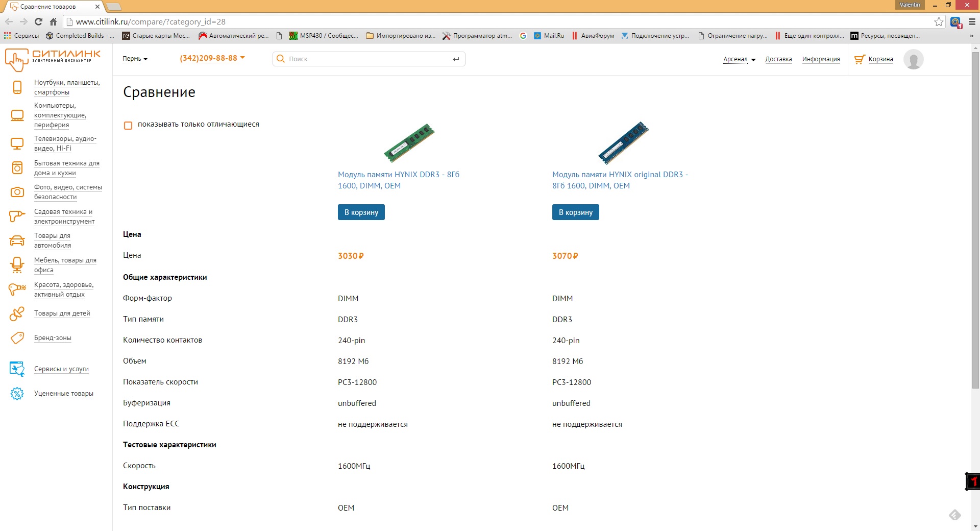Click the camera photo category icon
Viewport: 980px width, 531px height.
17,192
